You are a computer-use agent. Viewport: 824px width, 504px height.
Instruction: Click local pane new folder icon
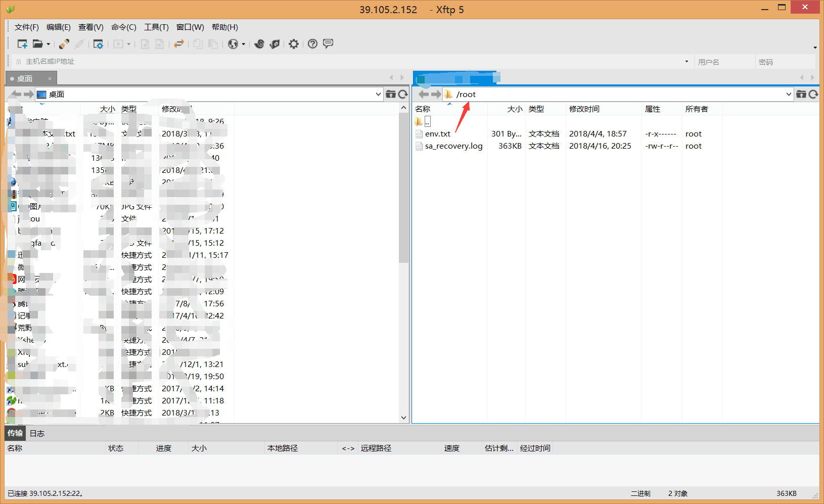(391, 94)
